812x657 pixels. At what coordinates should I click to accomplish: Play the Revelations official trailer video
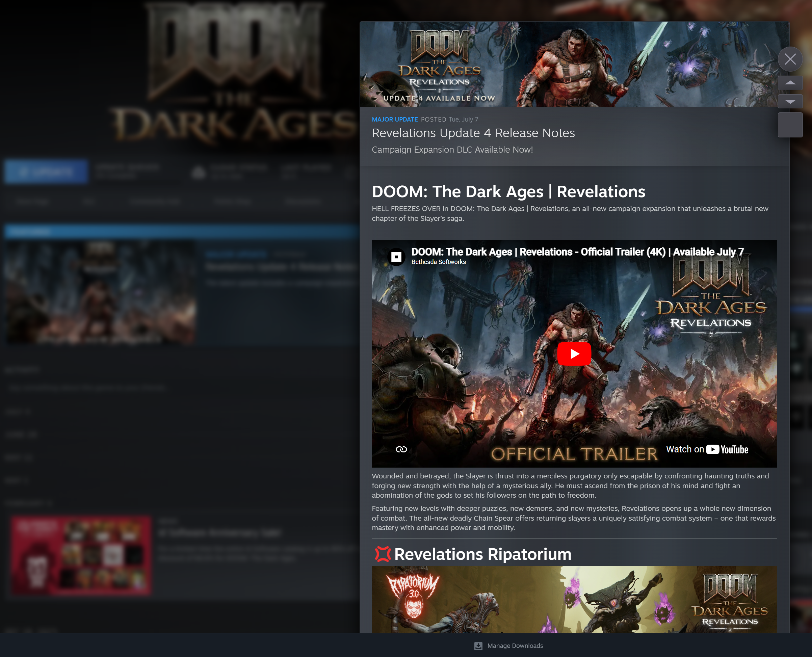574,353
